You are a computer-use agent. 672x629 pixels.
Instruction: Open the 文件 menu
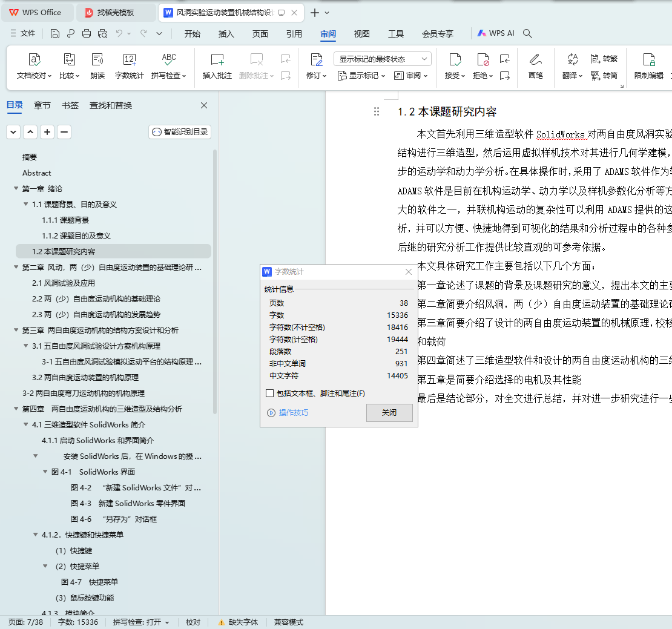click(x=23, y=33)
